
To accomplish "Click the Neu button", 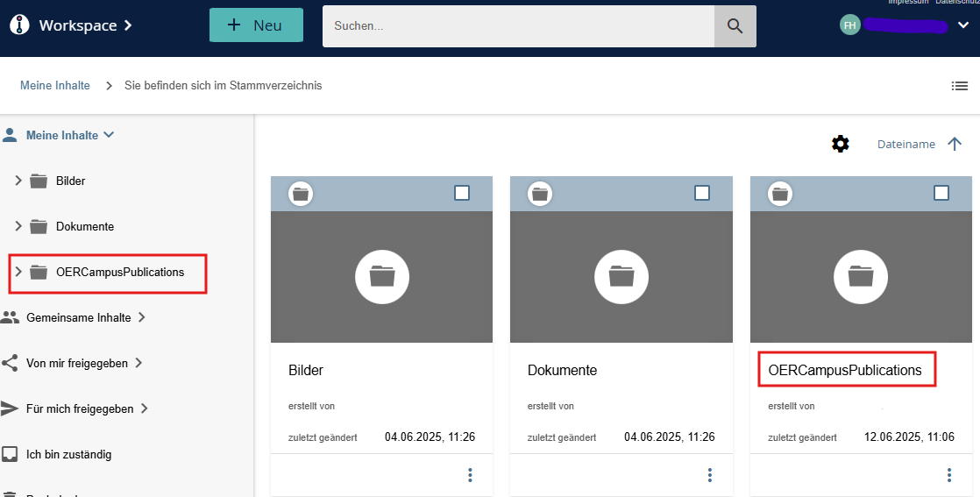I will (x=256, y=25).
